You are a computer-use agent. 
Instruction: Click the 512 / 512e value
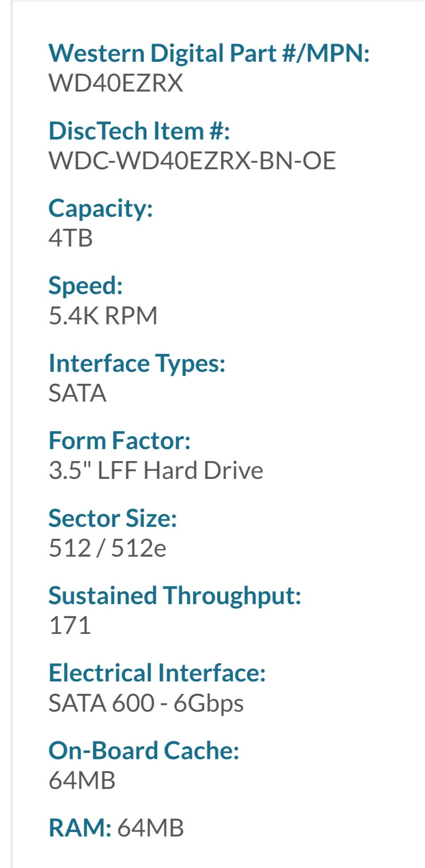107,548
